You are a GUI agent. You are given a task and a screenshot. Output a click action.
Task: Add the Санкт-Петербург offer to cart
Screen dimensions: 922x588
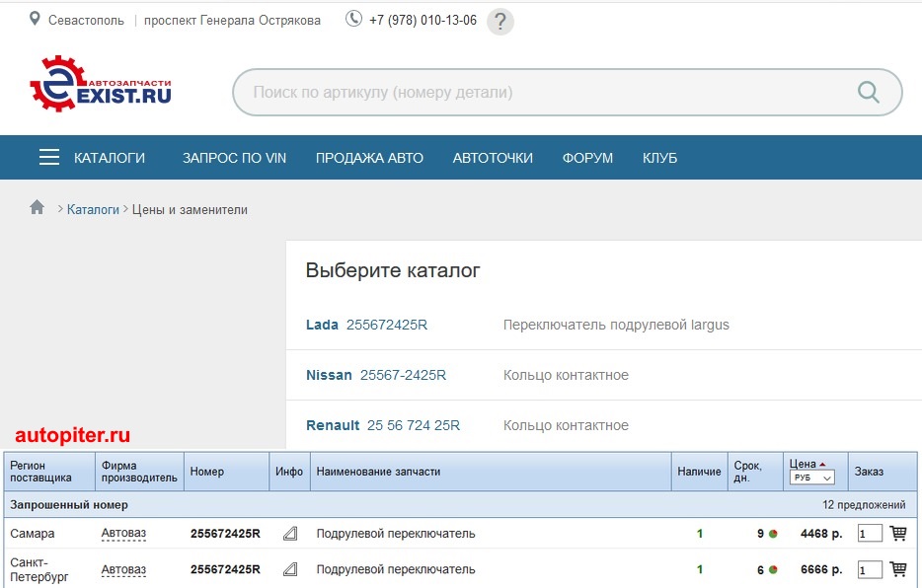[898, 568]
